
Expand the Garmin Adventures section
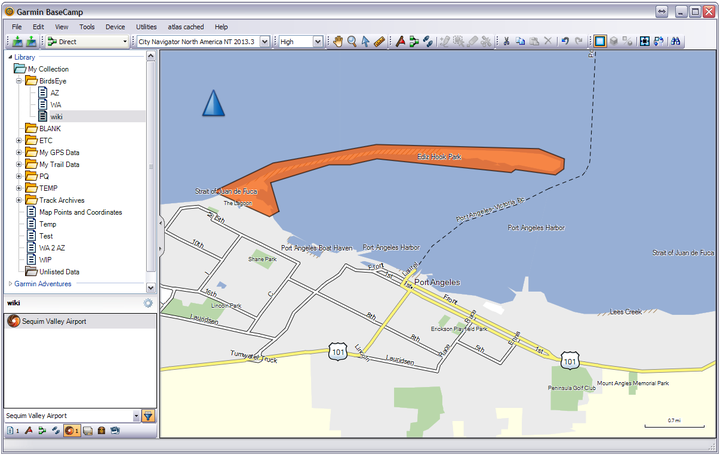pos(11,284)
